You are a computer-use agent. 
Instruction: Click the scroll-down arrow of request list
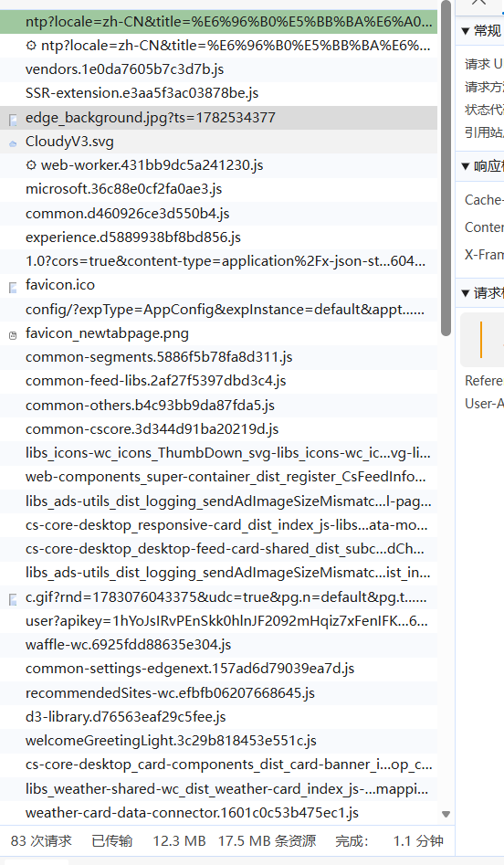(446, 814)
